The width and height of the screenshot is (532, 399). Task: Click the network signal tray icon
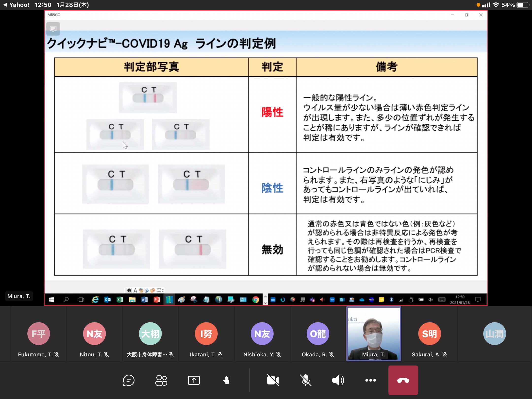(401, 300)
